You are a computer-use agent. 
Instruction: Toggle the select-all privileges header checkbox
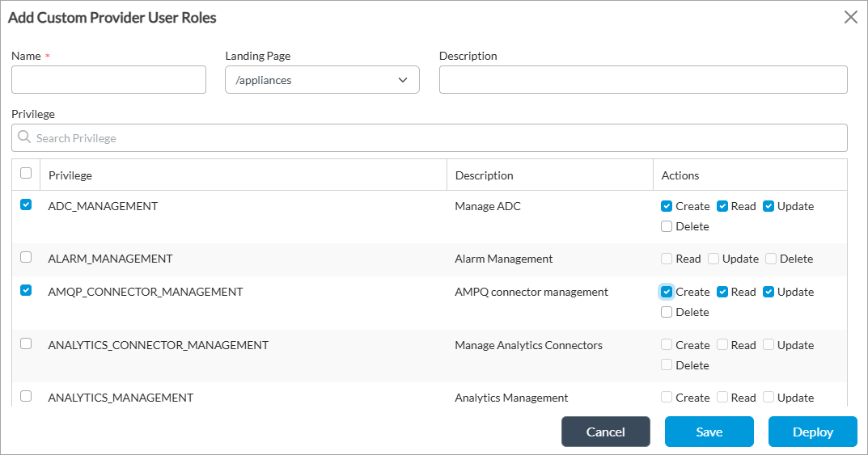point(26,173)
